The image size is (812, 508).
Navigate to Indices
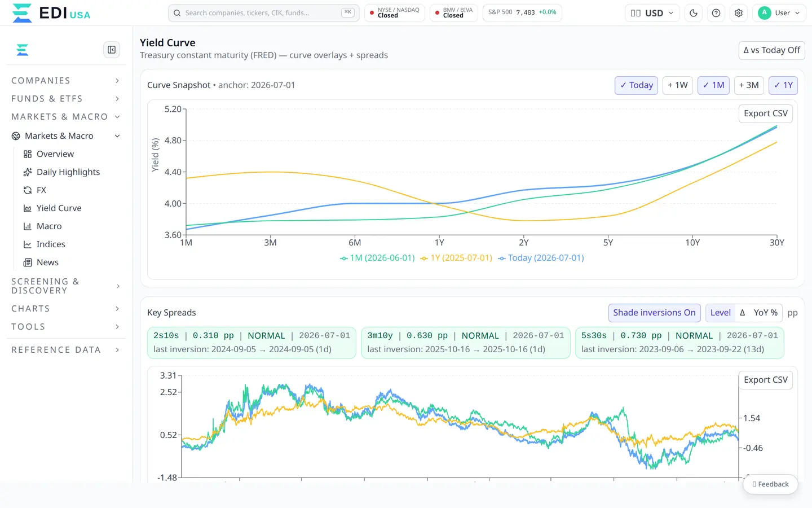tap(51, 244)
